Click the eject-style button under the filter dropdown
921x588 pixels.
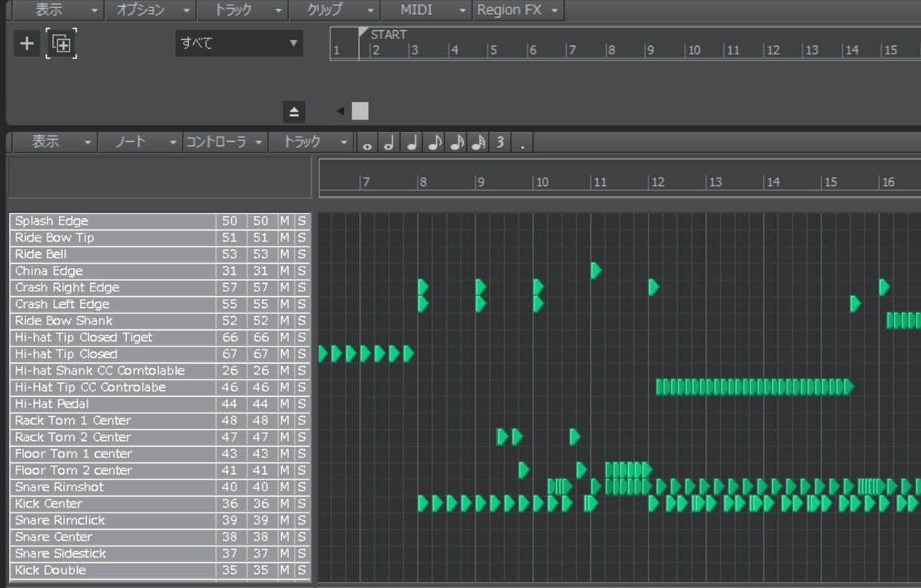click(x=294, y=112)
